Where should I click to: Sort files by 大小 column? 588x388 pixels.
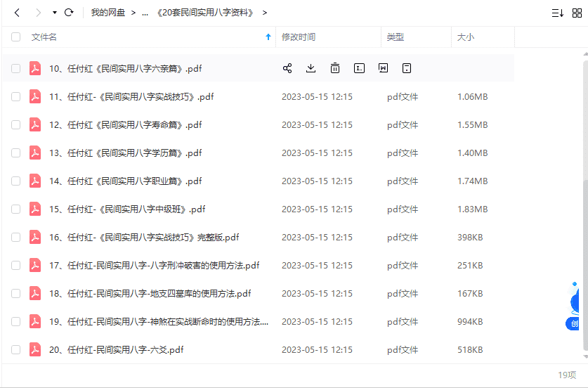coord(466,37)
